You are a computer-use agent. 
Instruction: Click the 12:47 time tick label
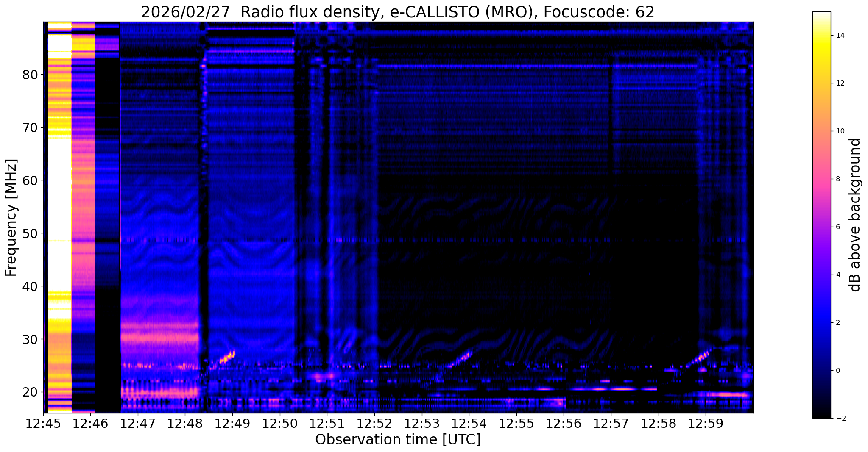point(138,424)
